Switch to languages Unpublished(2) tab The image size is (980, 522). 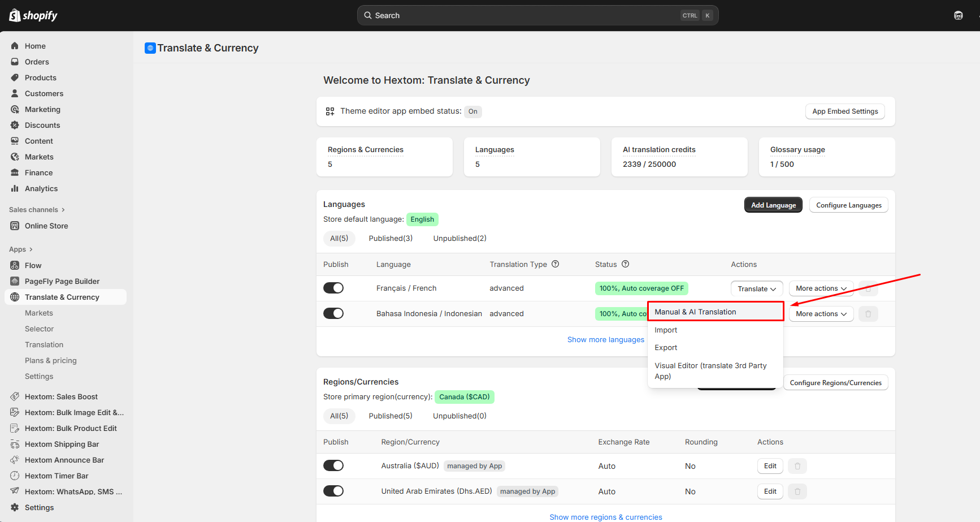point(459,239)
